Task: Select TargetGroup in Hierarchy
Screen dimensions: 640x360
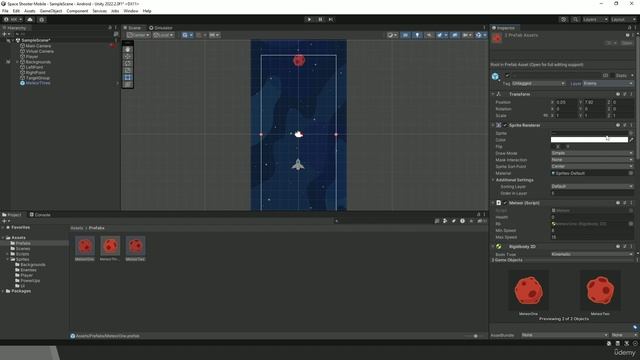Action: (37, 78)
